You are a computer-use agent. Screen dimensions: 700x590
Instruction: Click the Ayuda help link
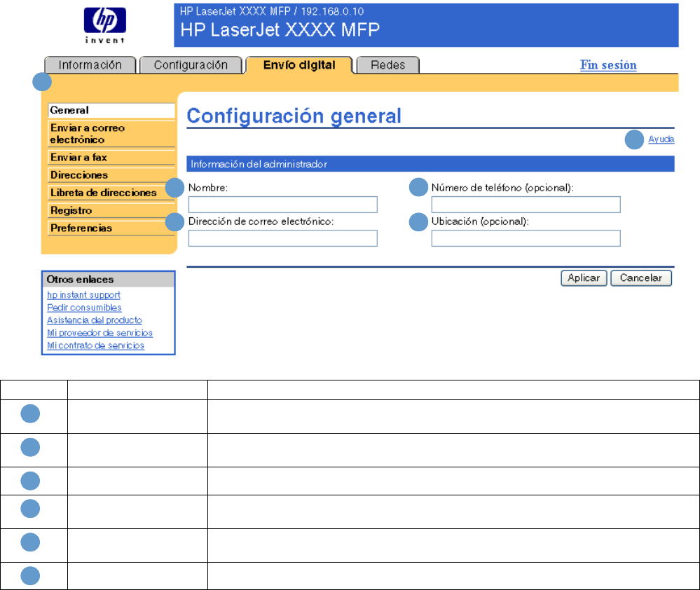661,139
